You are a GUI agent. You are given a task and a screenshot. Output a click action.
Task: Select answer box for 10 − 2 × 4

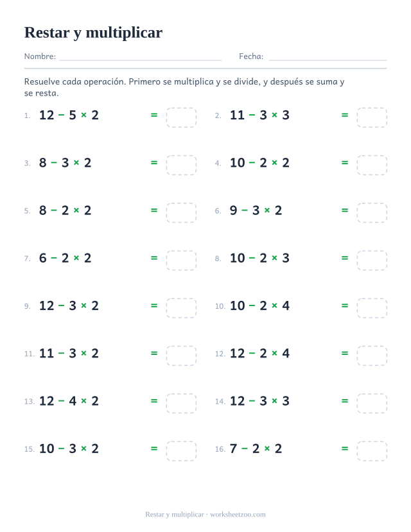pyautogui.click(x=372, y=308)
